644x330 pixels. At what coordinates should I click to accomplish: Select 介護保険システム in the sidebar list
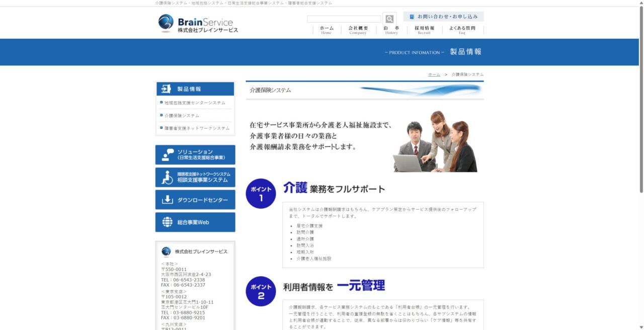[182, 116]
